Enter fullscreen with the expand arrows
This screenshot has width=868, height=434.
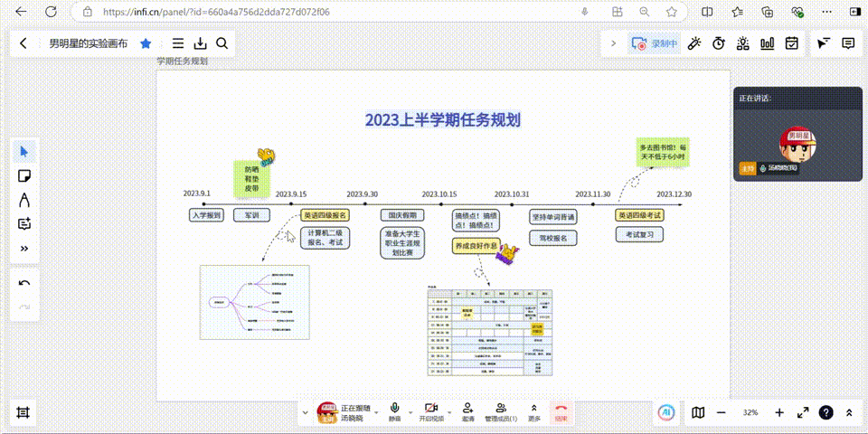(x=803, y=412)
